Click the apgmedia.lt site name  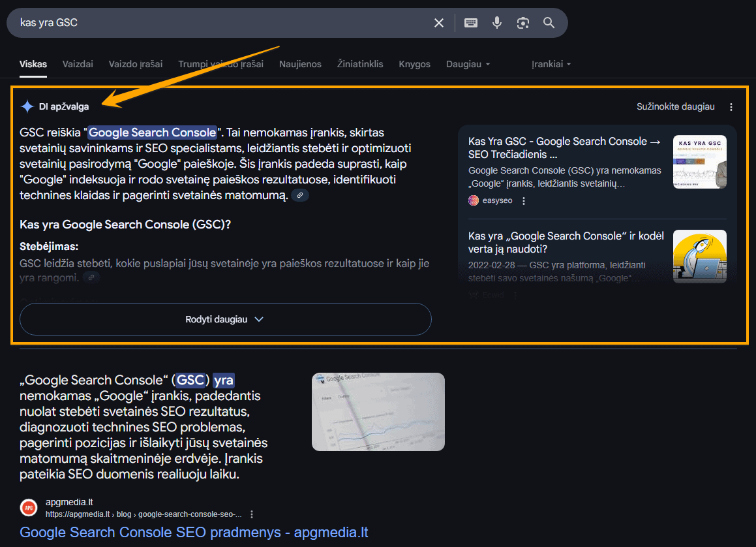(x=69, y=502)
